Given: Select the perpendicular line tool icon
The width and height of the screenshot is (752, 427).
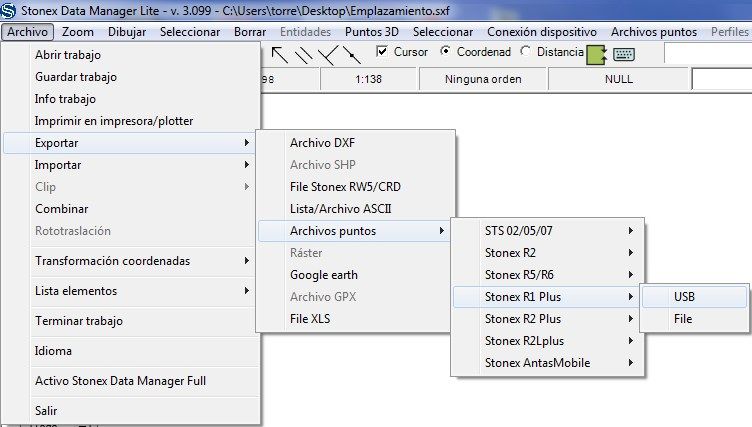Looking at the screenshot, I should [328, 55].
